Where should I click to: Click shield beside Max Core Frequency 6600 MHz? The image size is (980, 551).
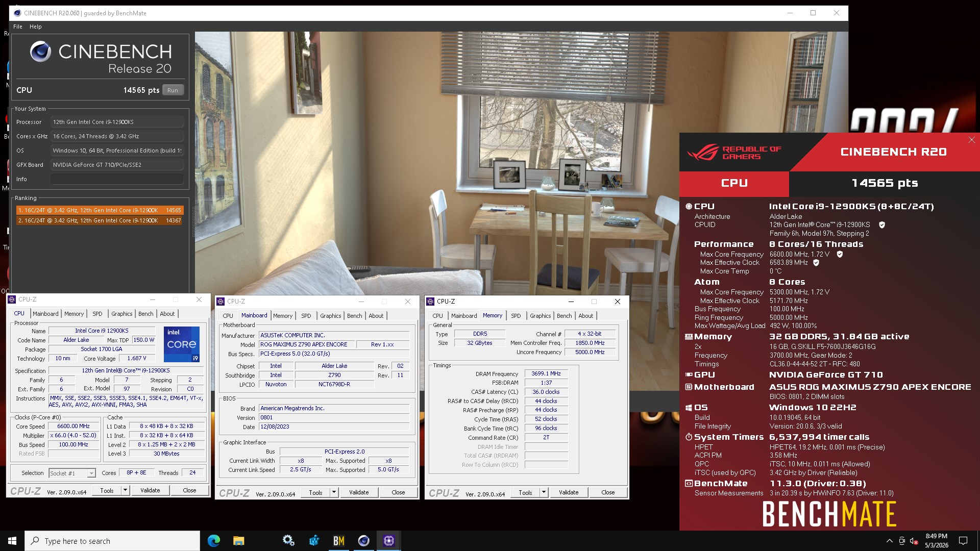(x=839, y=254)
